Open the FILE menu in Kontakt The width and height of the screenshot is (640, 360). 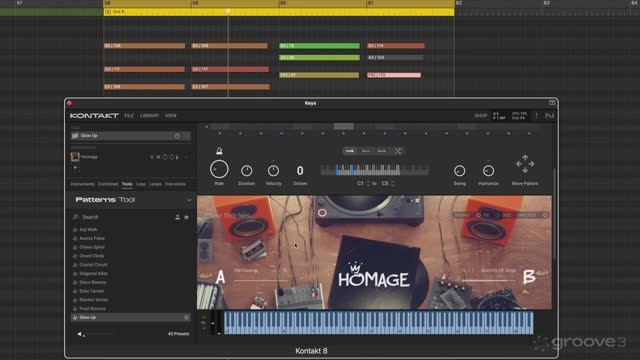coord(129,116)
